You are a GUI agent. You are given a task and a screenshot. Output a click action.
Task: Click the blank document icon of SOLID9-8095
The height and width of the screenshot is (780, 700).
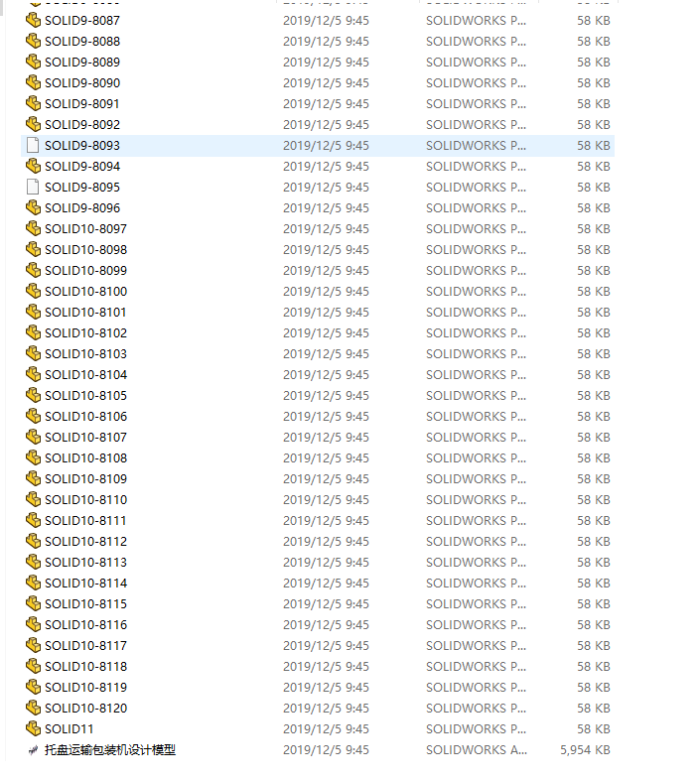click(33, 187)
